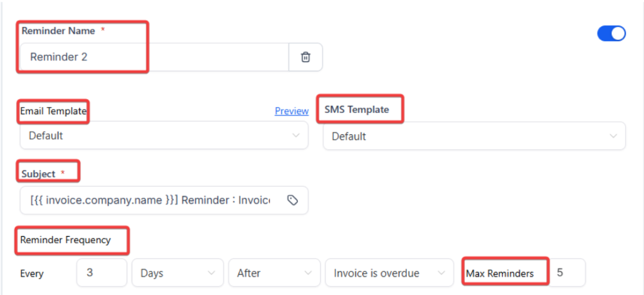Expand the Days frequency unit dropdown
The width and height of the screenshot is (644, 295).
click(x=178, y=273)
